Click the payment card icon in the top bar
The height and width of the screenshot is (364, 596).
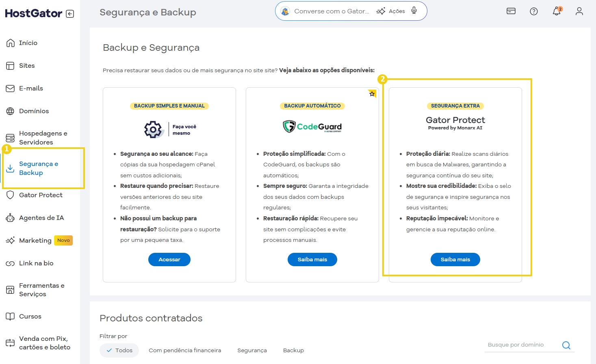coord(511,11)
